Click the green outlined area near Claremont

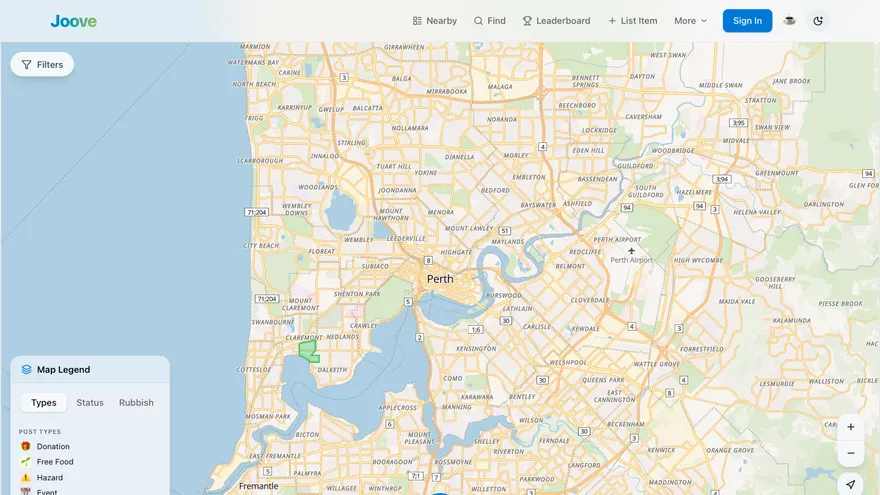point(308,351)
